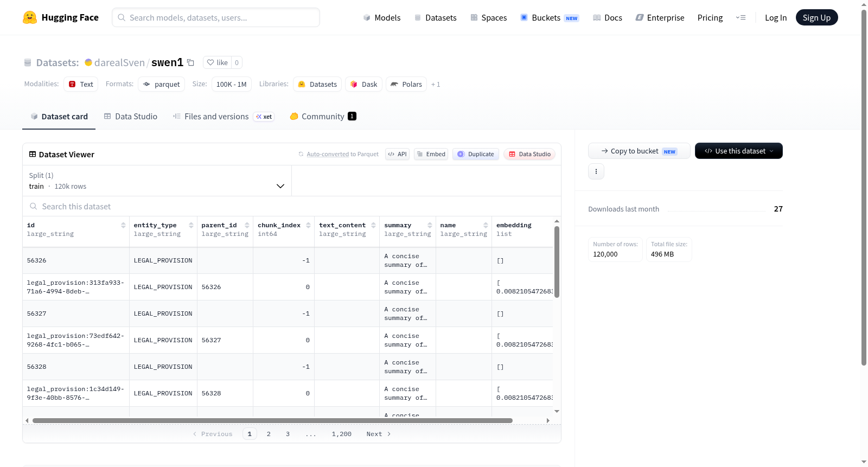
Task: Focus the search models, datasets, users field
Action: click(216, 17)
